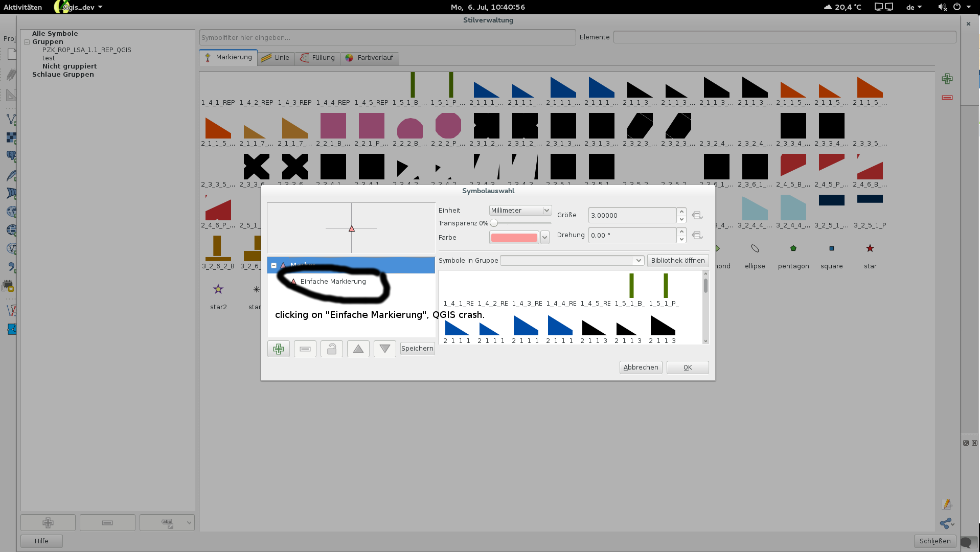Click the Symbolfilter search field
Viewport: 980px width, 552px height.
pyautogui.click(x=387, y=37)
